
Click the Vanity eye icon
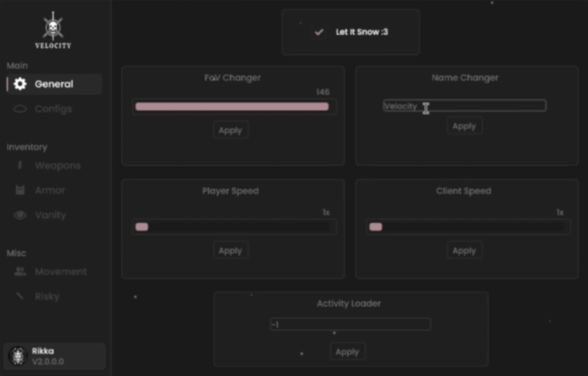[x=20, y=215]
